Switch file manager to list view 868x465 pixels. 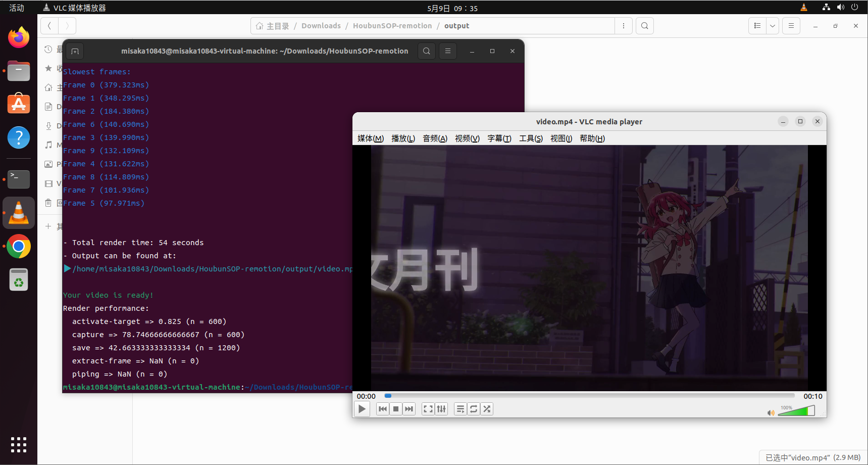coord(757,26)
